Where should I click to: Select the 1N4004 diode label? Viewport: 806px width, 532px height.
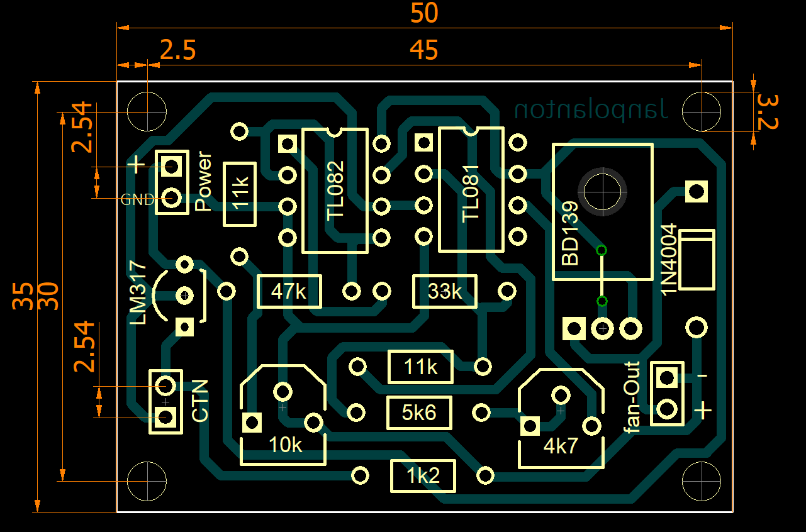669,258
